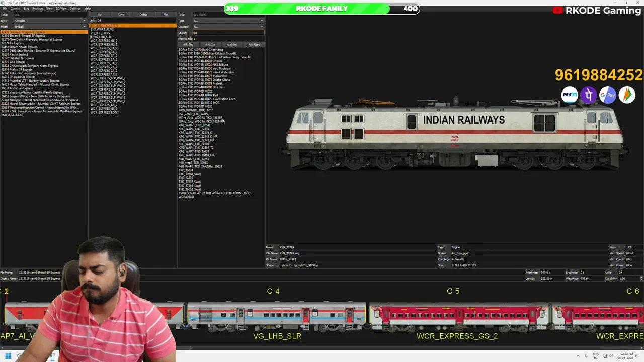Click the Add End button
The width and height of the screenshot is (644, 362).
[232, 45]
